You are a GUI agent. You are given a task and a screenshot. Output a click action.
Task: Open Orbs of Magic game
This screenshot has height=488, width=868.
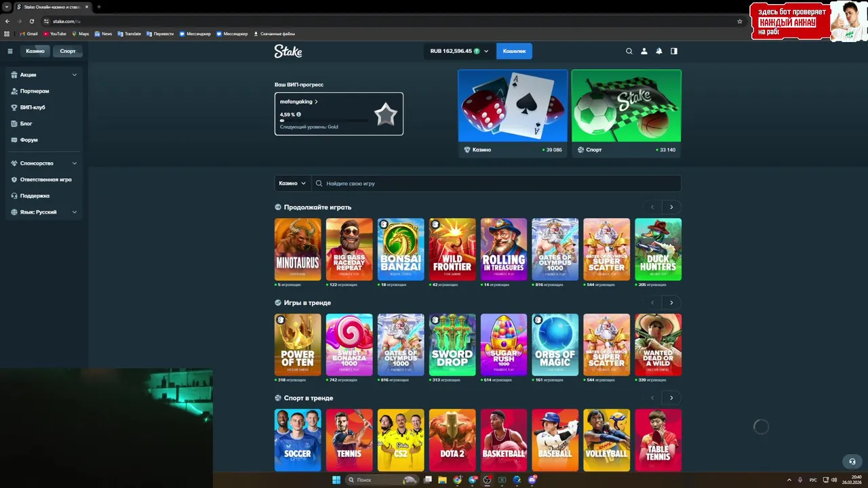pyautogui.click(x=555, y=345)
